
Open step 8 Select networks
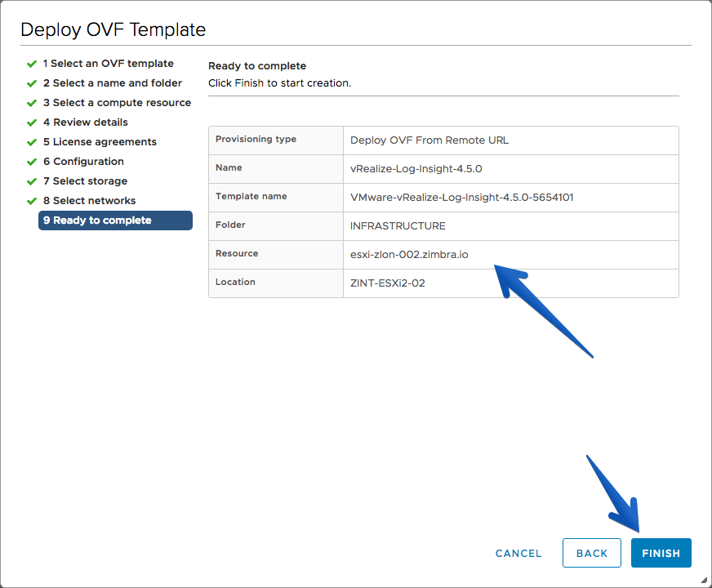coord(89,200)
